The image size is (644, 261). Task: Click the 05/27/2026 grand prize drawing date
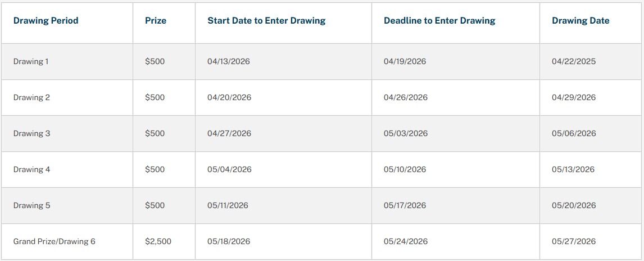tap(574, 241)
